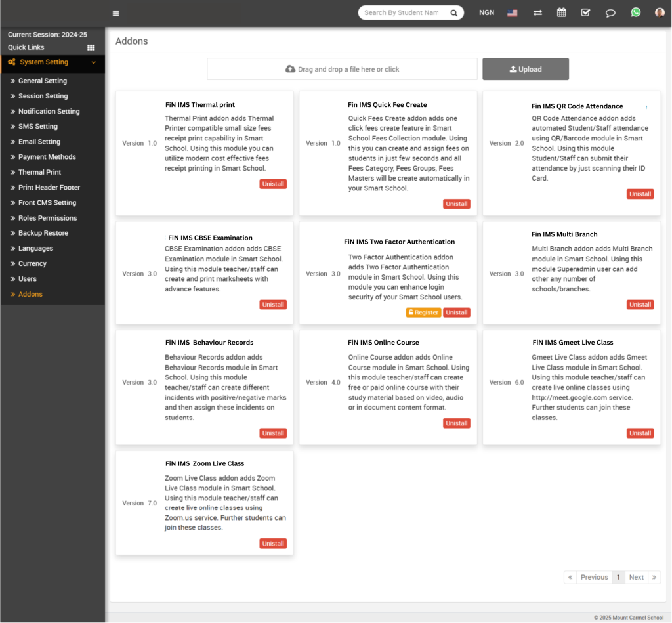Open the hamburger sidebar toggle menu

pos(116,13)
